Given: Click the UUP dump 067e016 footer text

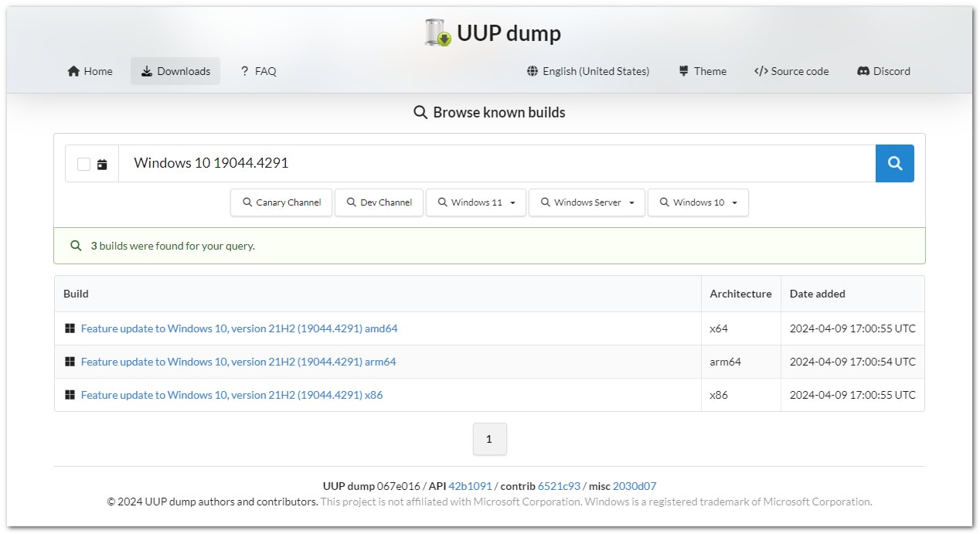Looking at the screenshot, I should [371, 486].
